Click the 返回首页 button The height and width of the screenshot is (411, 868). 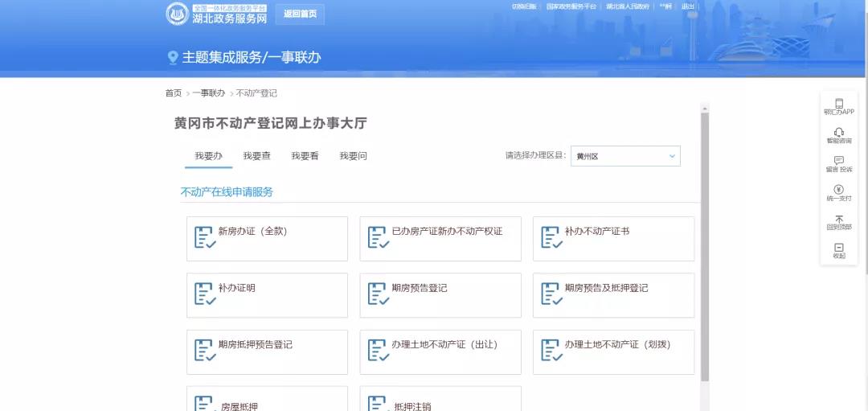click(x=301, y=14)
